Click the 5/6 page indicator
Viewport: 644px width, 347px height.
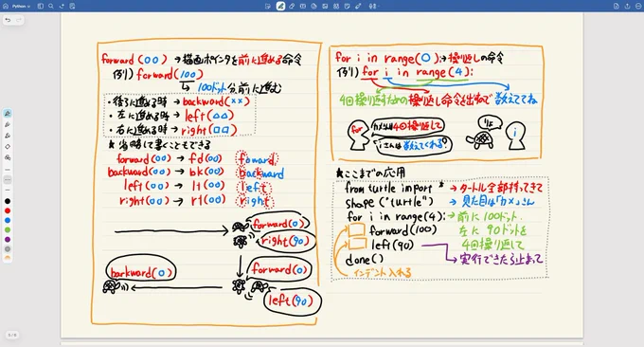click(x=12, y=335)
